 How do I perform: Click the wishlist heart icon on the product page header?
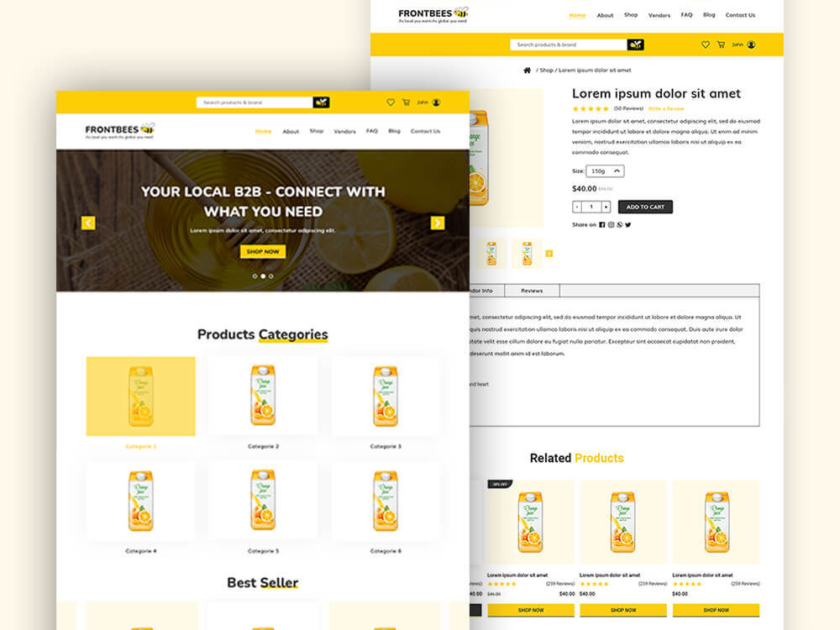705,45
